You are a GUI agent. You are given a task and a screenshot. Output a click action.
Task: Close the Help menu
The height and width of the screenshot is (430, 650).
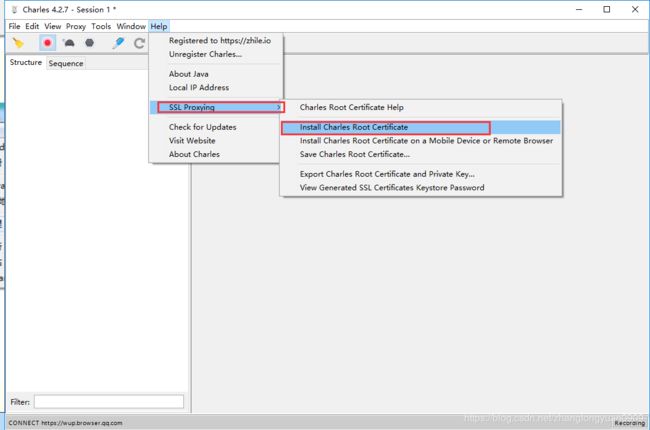(x=159, y=26)
